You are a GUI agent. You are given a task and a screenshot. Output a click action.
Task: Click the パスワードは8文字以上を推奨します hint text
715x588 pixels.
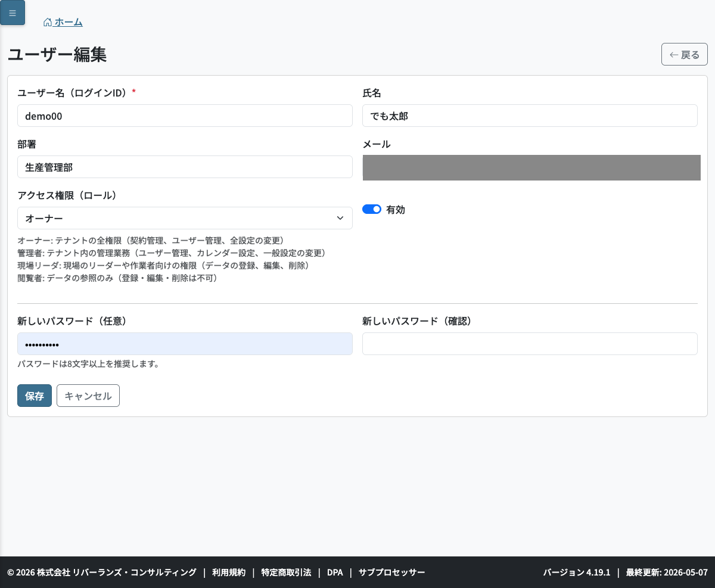point(88,364)
